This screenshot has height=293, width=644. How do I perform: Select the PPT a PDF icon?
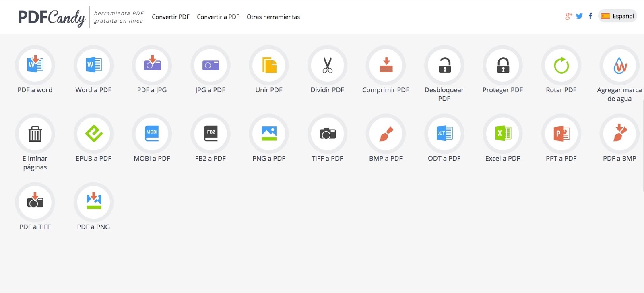[561, 134]
